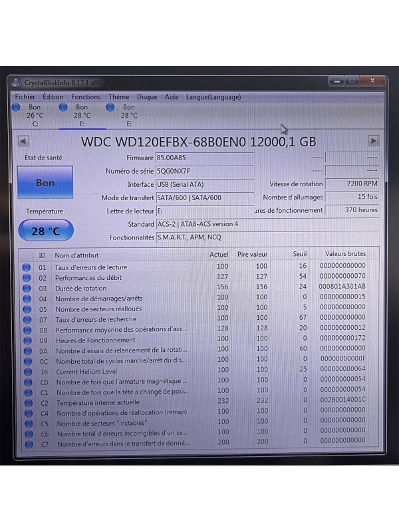Click raw value 000801A301AB

342,287
